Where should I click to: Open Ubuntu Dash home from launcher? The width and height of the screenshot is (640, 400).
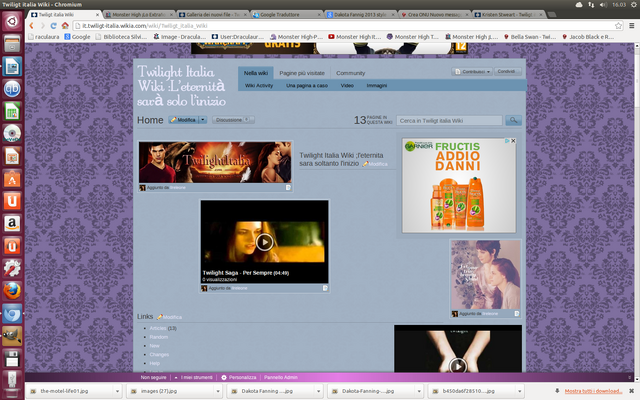(x=12, y=21)
